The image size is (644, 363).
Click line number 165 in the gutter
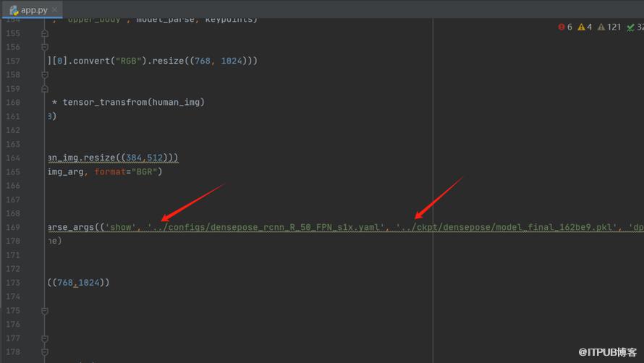click(x=13, y=171)
